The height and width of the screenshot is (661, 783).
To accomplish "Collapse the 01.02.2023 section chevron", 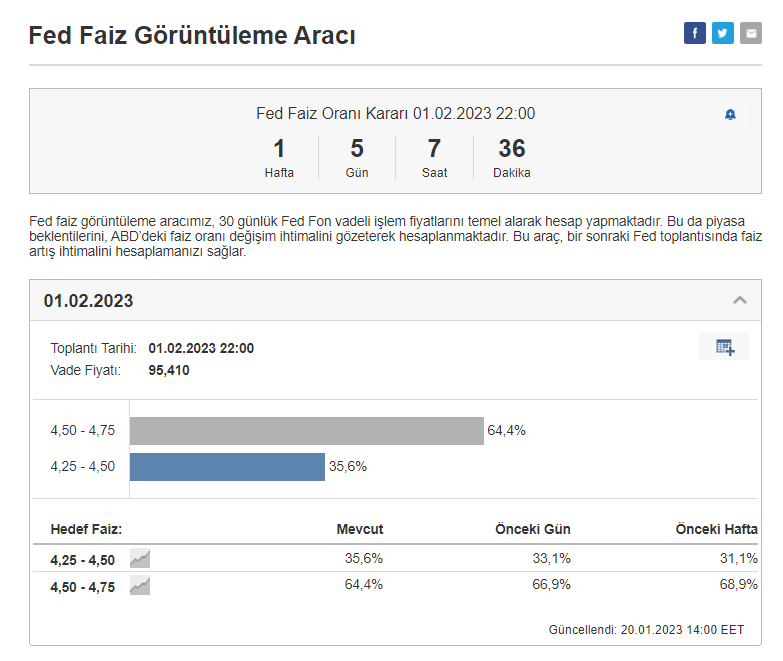I will tap(740, 300).
